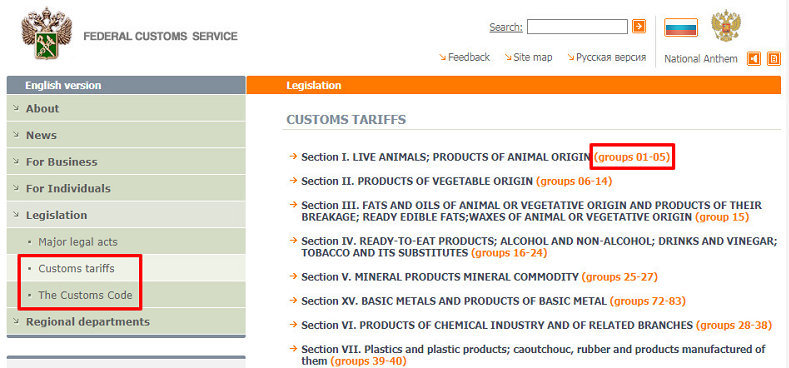
Task: Click the Russian flag icon
Action: [681, 27]
